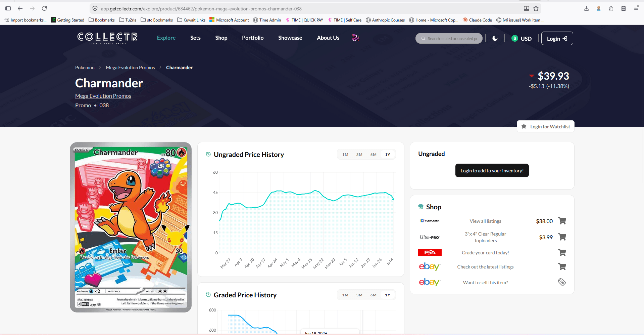The height and width of the screenshot is (335, 644).
Task: Open the Microsoft Account bookmark
Action: [229, 20]
